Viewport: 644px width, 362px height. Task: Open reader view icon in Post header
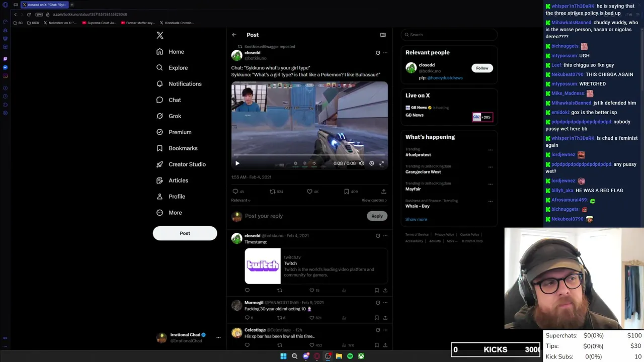[383, 35]
